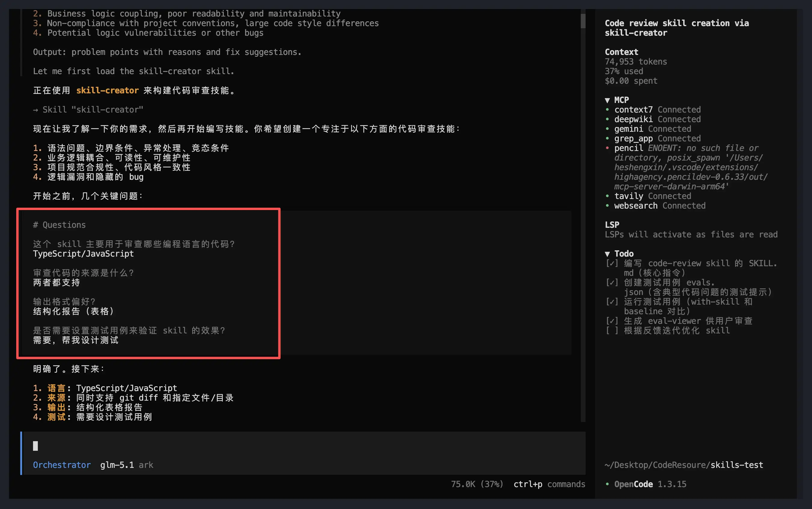
Task: Toggle the checked SKILL.md writing todo item
Action: [612, 263]
